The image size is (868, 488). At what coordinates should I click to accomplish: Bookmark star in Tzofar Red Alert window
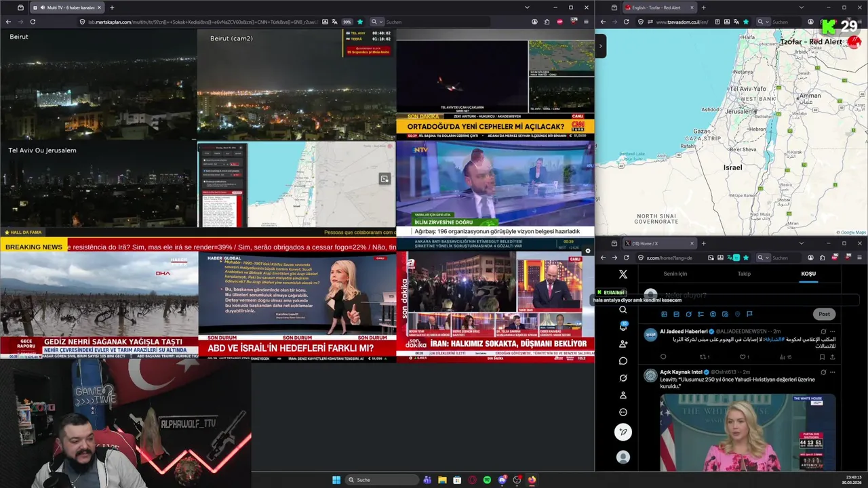[746, 22]
